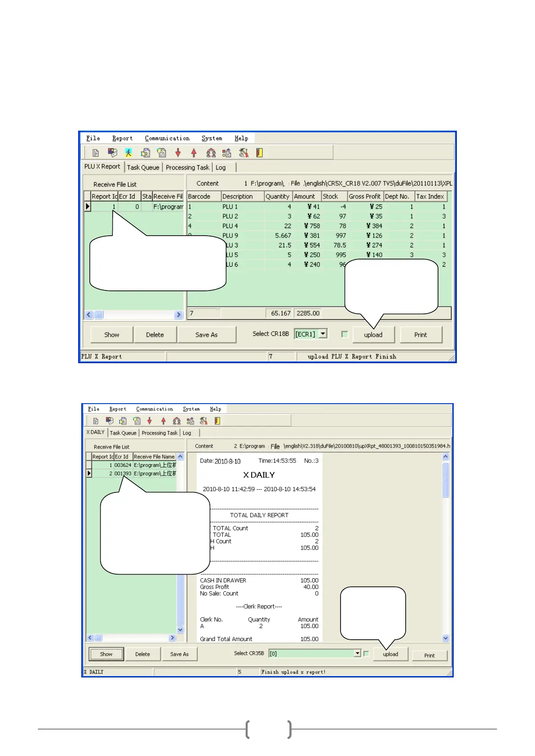Click stacked pages icon in PLU X Report toolbar
The image size is (535, 756).
145,153
